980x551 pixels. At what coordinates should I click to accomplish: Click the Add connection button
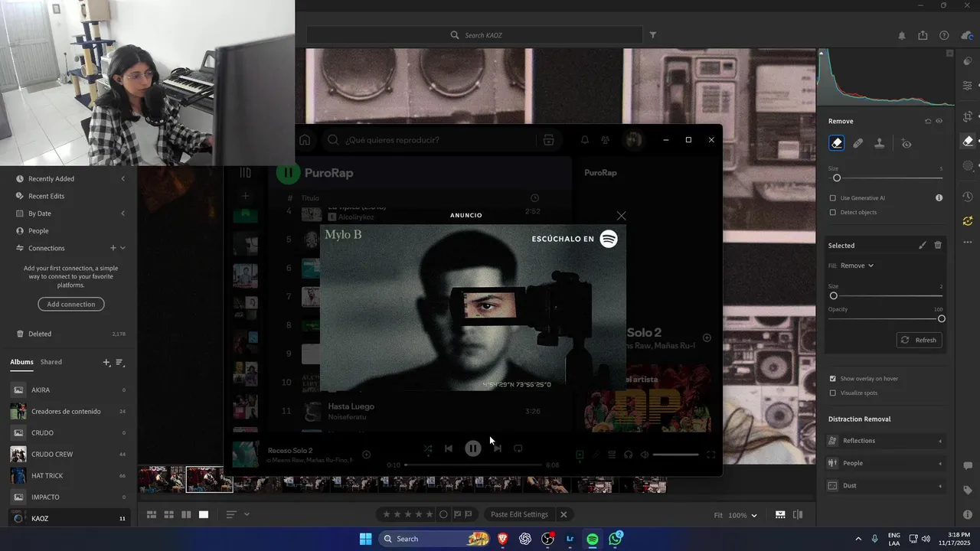(71, 304)
